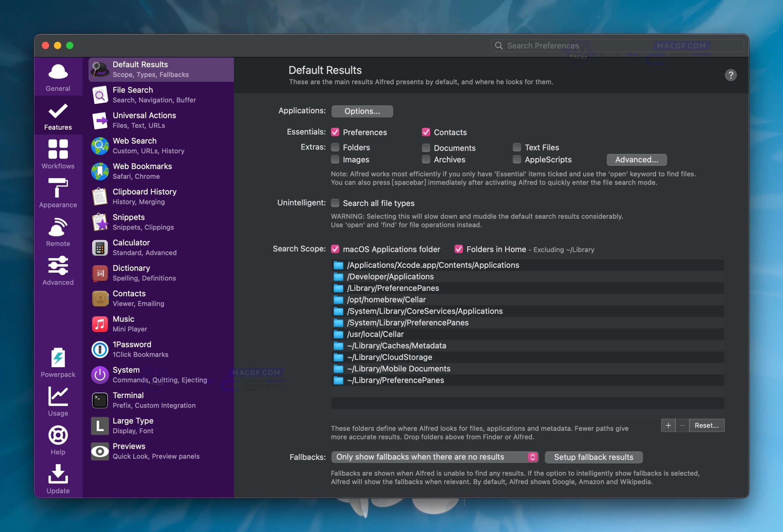Click the Search Preferences field
The height and width of the screenshot is (532, 783).
(617, 46)
